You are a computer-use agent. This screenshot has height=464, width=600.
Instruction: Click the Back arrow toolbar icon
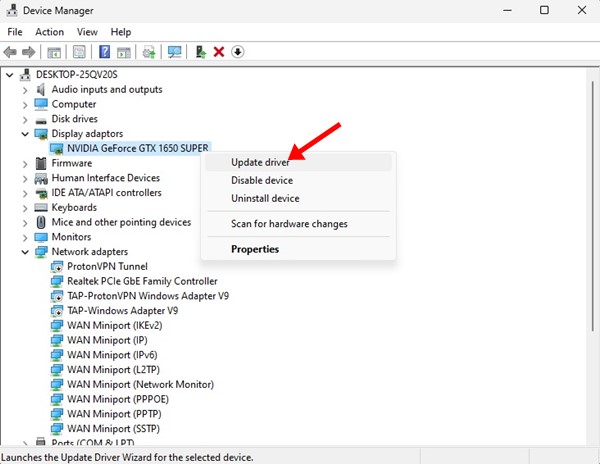point(11,52)
